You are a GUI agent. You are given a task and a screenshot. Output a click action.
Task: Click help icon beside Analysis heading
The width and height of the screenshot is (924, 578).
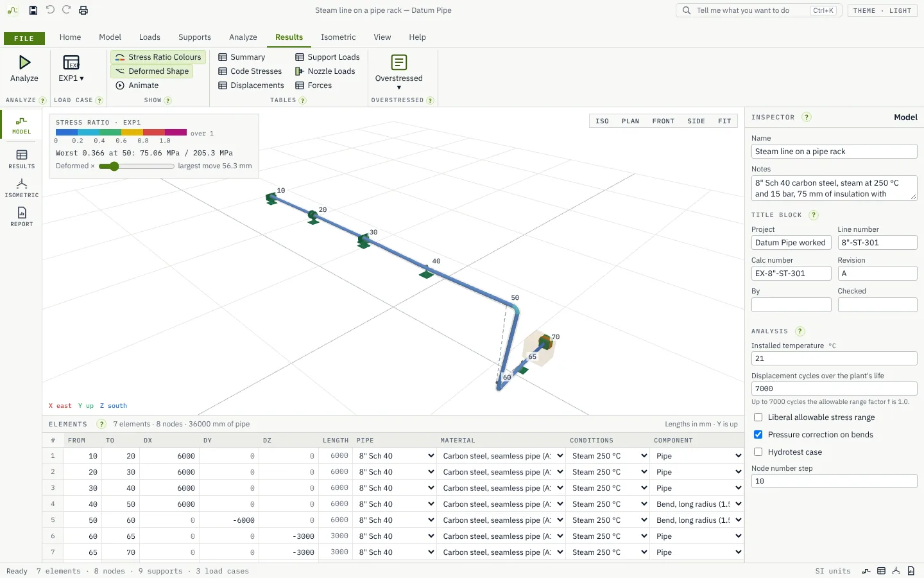(x=800, y=331)
